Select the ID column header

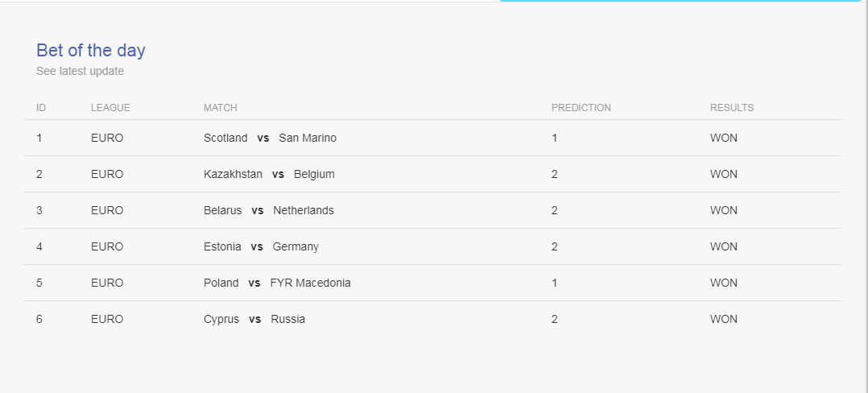coord(41,107)
